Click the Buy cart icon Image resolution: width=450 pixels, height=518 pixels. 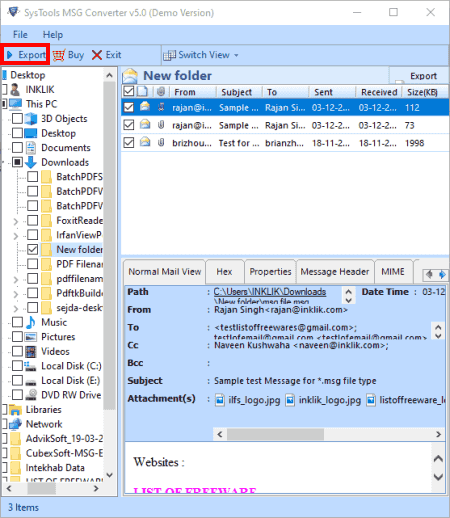point(59,55)
